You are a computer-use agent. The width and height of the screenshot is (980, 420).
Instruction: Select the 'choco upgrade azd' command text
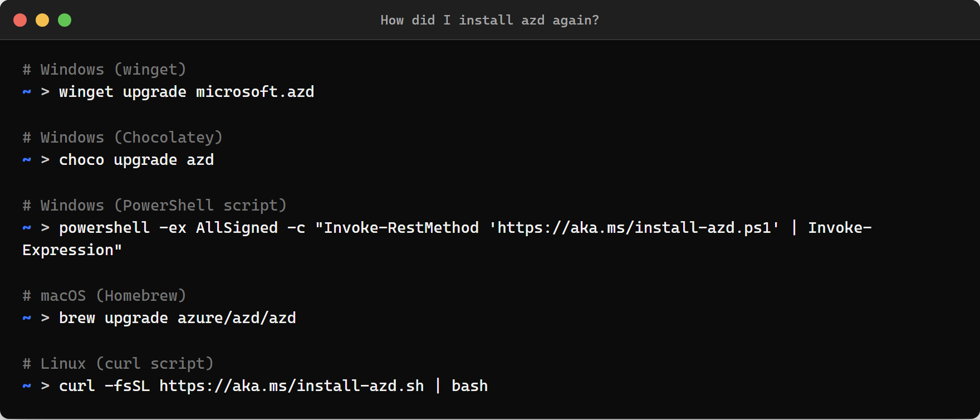[136, 160]
